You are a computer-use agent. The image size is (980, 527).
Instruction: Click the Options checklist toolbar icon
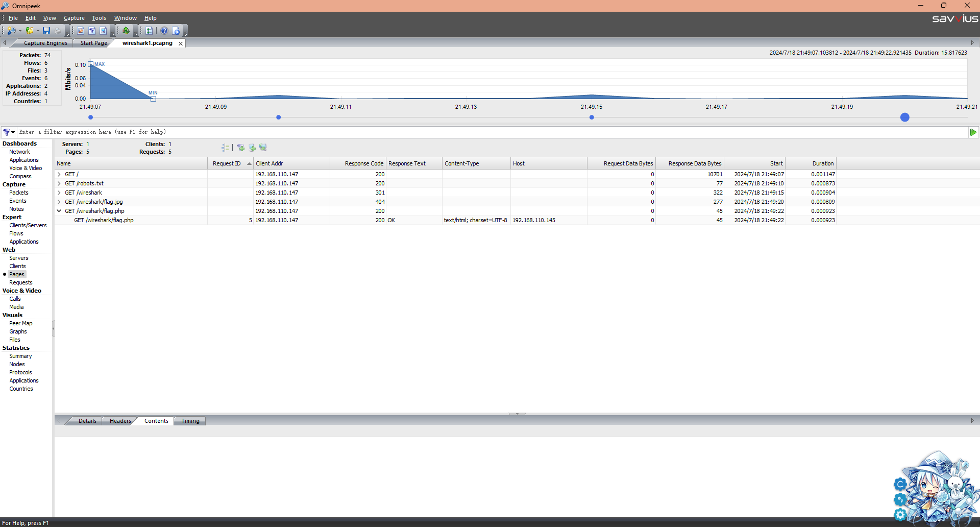[149, 31]
